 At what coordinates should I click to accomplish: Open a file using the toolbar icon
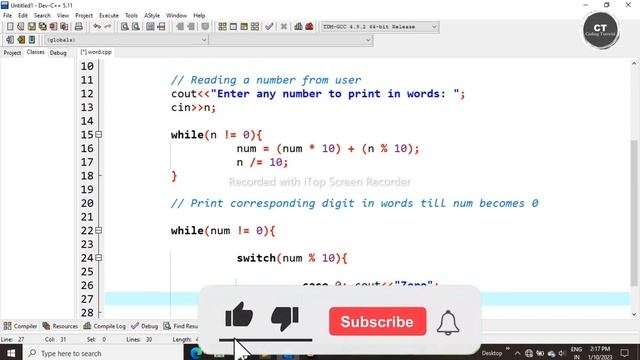(21, 27)
